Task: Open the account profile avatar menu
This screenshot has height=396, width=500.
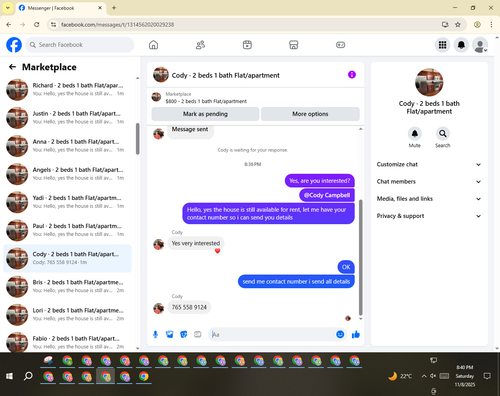Action: coord(480,45)
